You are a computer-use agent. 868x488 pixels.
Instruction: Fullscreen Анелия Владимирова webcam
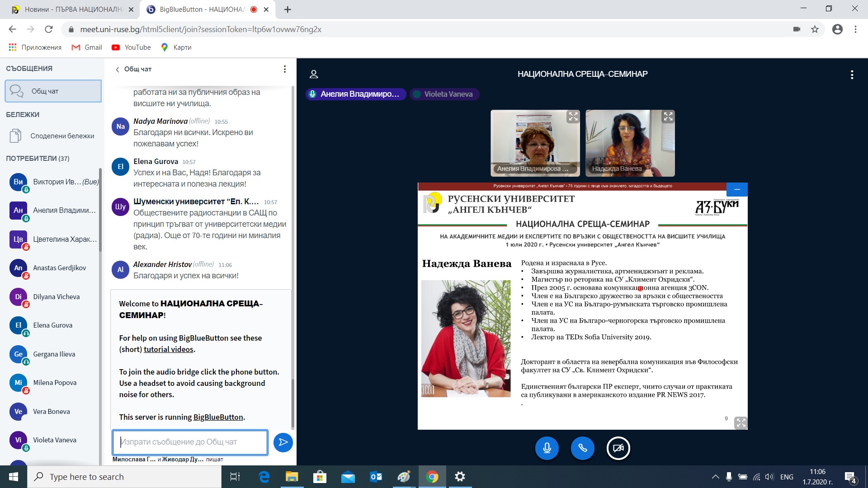[573, 117]
